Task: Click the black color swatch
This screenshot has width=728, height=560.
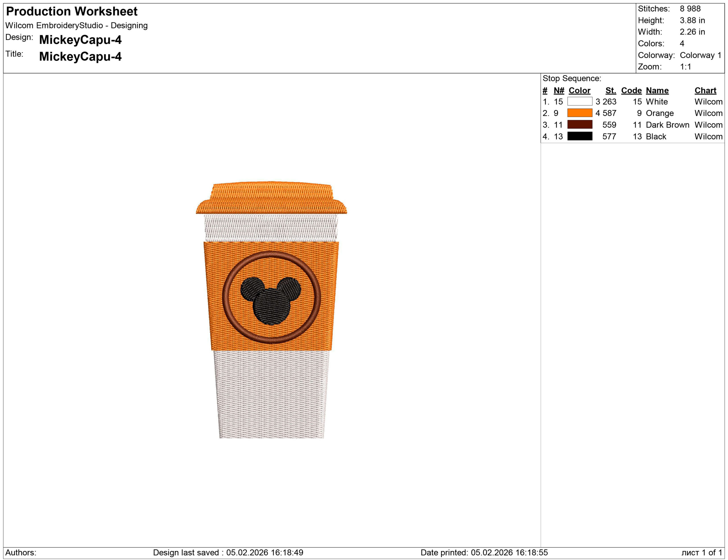Action: [580, 136]
